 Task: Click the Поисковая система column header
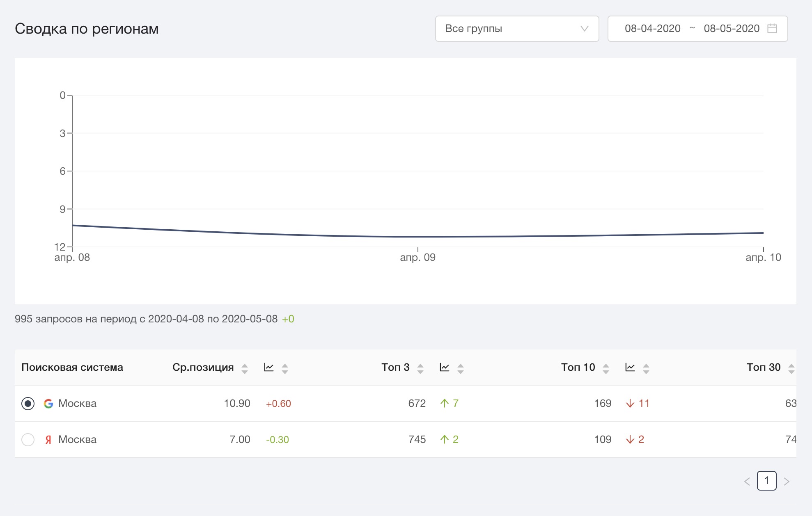72,367
